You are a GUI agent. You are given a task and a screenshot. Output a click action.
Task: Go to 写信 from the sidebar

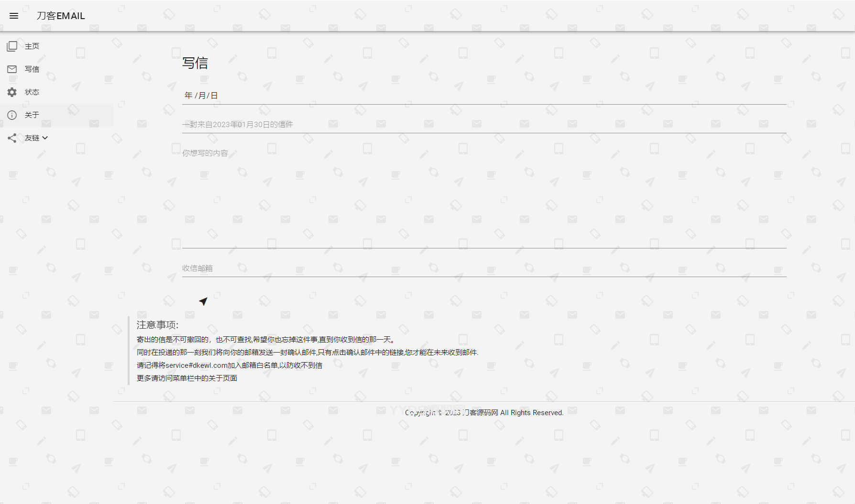(32, 69)
